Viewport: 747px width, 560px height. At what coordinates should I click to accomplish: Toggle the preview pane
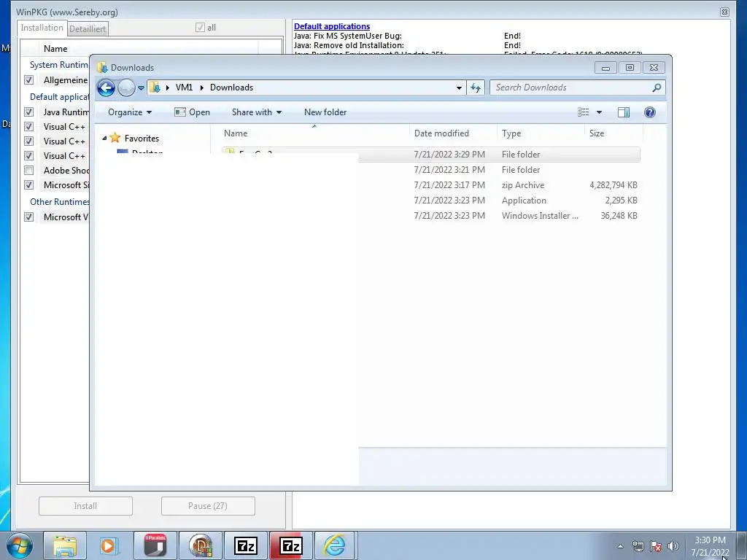[x=623, y=112]
